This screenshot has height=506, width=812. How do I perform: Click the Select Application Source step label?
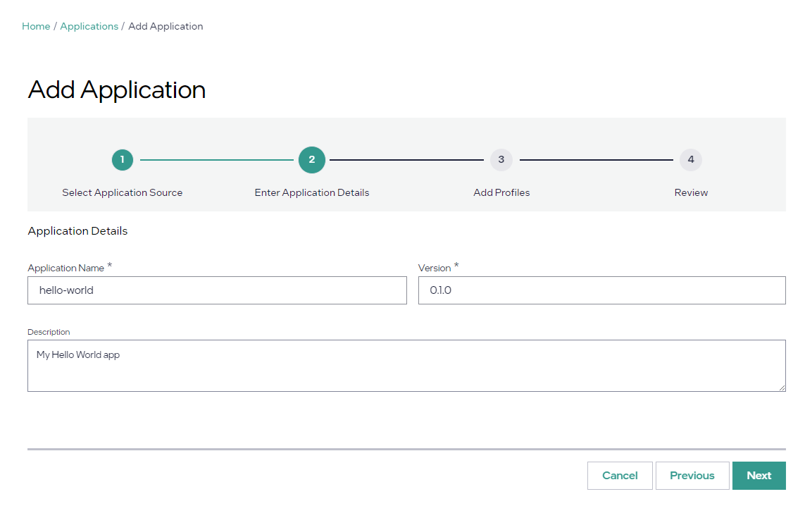pos(122,192)
